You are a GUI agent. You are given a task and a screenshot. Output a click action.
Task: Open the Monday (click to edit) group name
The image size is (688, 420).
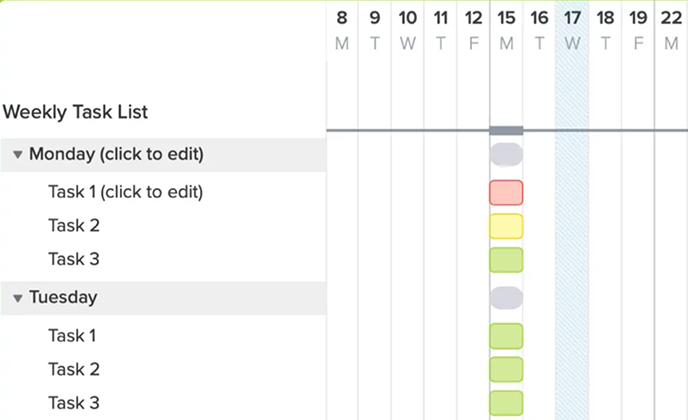point(116,155)
